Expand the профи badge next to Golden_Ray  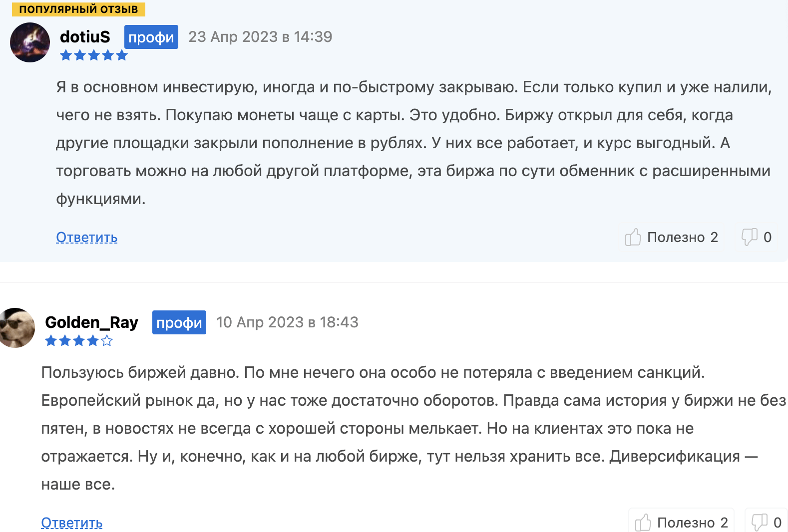pyautogui.click(x=179, y=322)
